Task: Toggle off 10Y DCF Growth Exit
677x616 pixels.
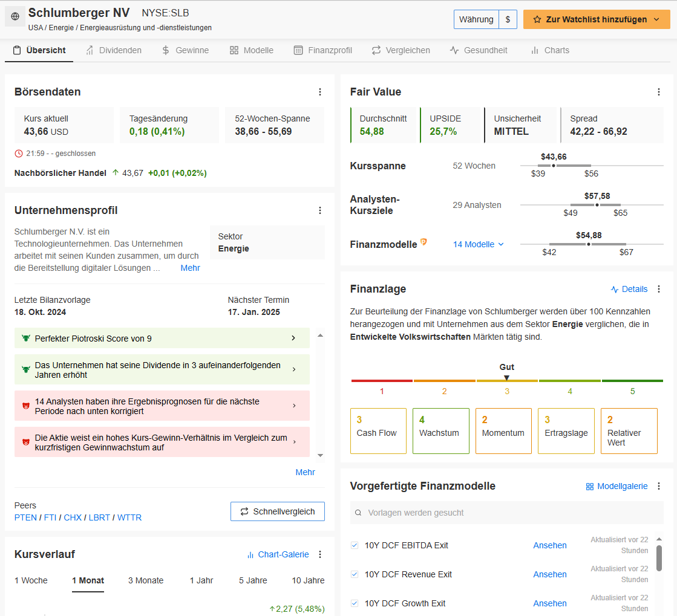Action: [354, 603]
